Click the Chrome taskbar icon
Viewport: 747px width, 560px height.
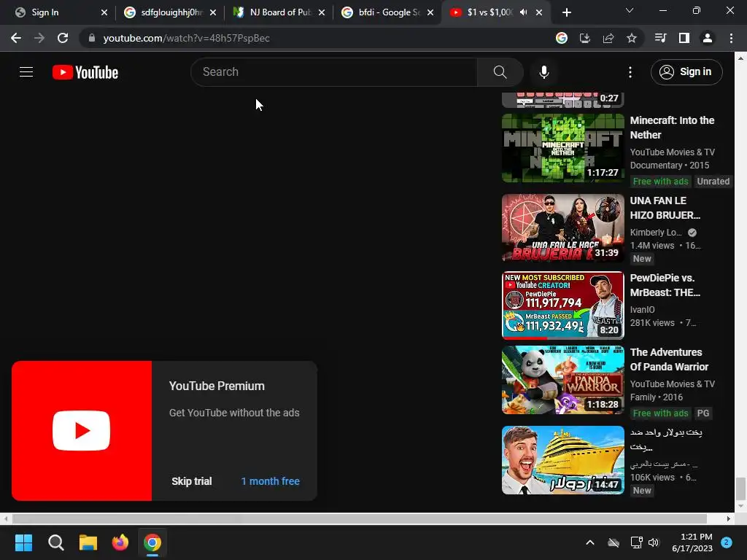pos(152,542)
